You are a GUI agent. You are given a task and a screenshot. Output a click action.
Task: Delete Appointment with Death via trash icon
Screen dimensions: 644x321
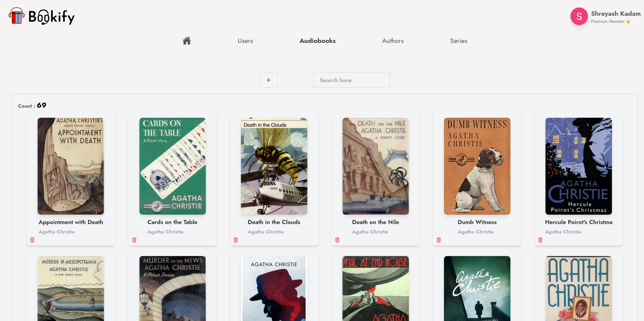pyautogui.click(x=33, y=240)
